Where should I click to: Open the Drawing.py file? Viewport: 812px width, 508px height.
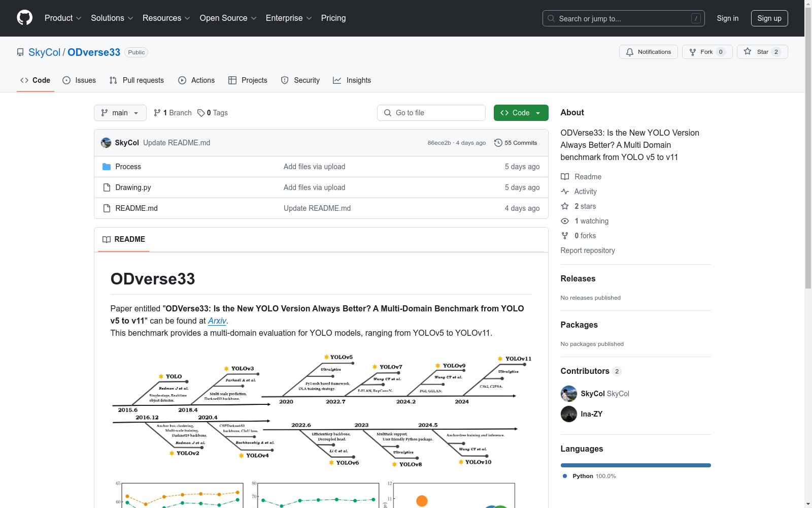(x=133, y=187)
